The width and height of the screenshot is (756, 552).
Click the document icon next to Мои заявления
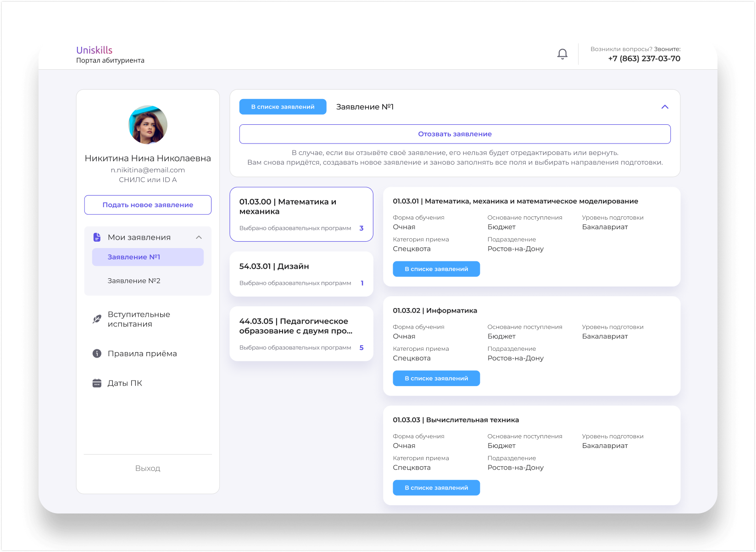[97, 237]
